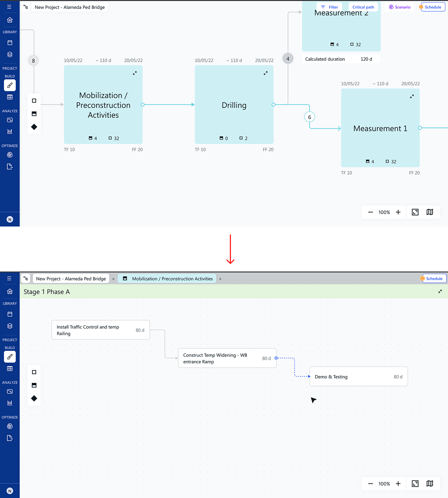Toggle the Critical path button

click(363, 7)
